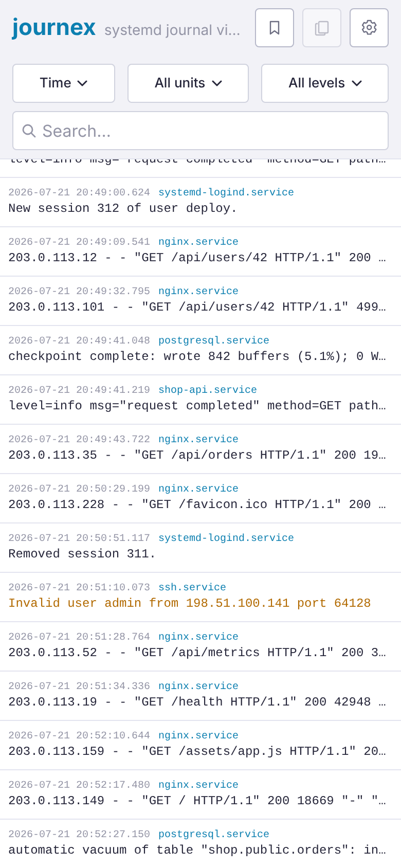401x868 pixels.
Task: Select the GET /favicon.ico nginx entry
Action: 200,498
